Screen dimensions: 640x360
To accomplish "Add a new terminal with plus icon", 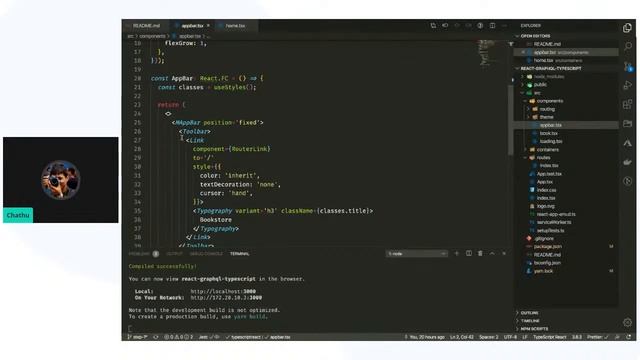I will (x=457, y=253).
